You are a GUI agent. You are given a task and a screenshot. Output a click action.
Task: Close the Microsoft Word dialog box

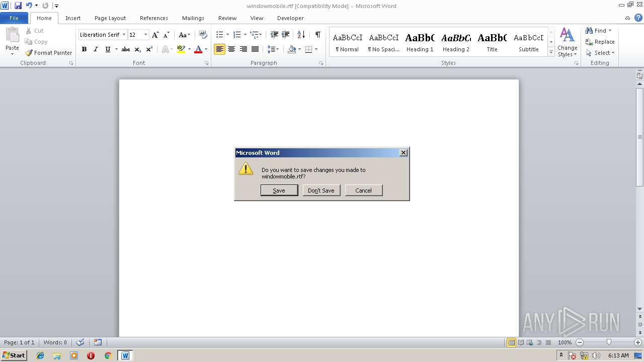coord(403,153)
